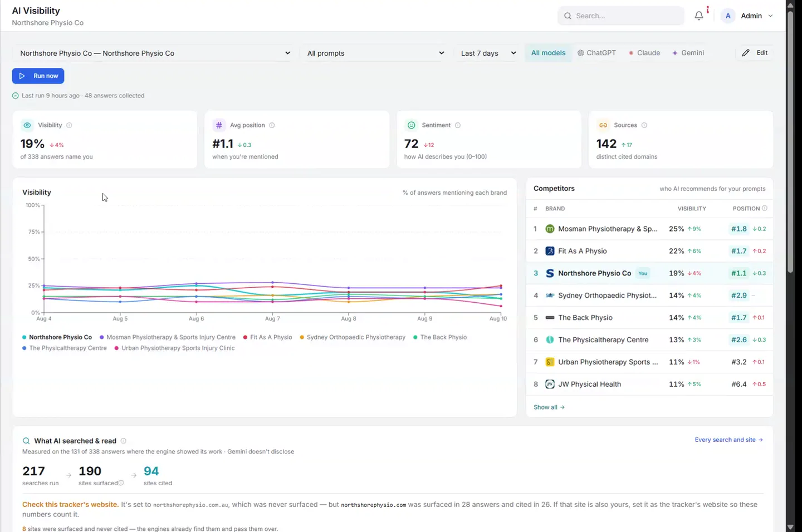Click the Fit As A Physio logo
802x532 pixels.
pyautogui.click(x=550, y=251)
